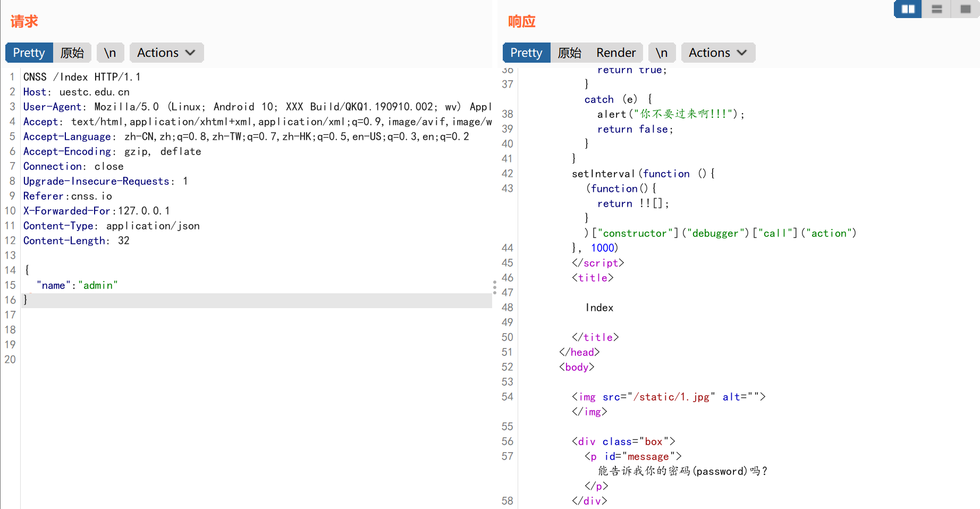The image size is (980, 509).
Task: Click the 响应 panel heading
Action: (x=522, y=21)
